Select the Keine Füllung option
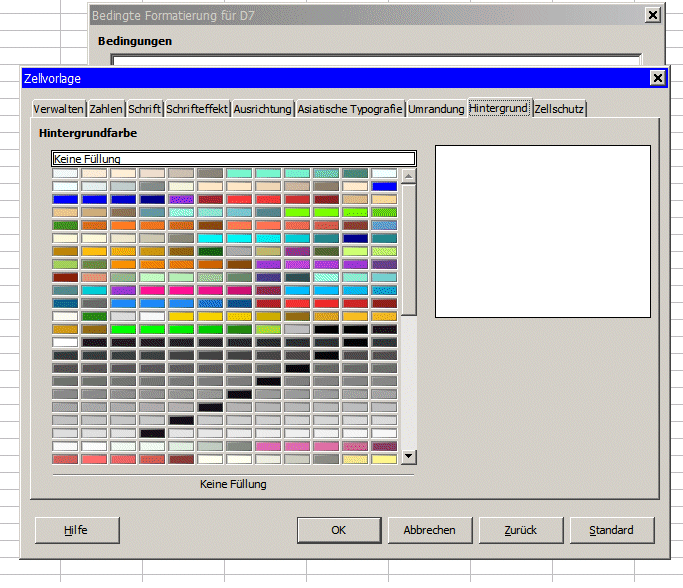Image resolution: width=683 pixels, height=588 pixels. tap(233, 158)
